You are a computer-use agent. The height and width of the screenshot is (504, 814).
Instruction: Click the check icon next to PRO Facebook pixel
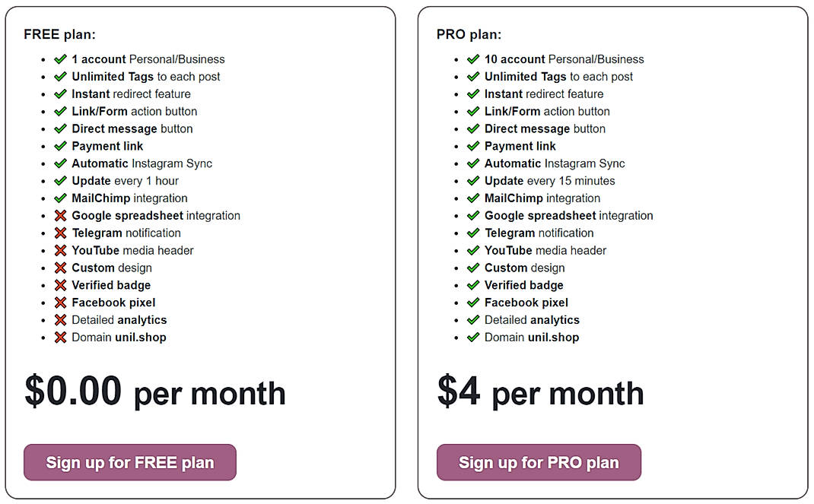coord(473,303)
